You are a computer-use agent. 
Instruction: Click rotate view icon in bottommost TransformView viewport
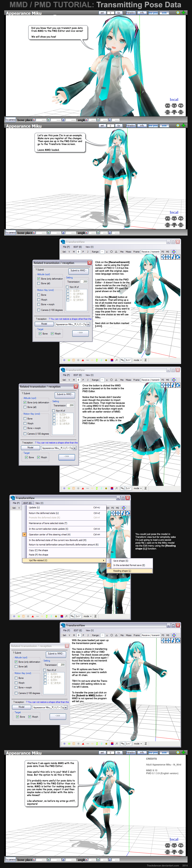click(x=177, y=641)
